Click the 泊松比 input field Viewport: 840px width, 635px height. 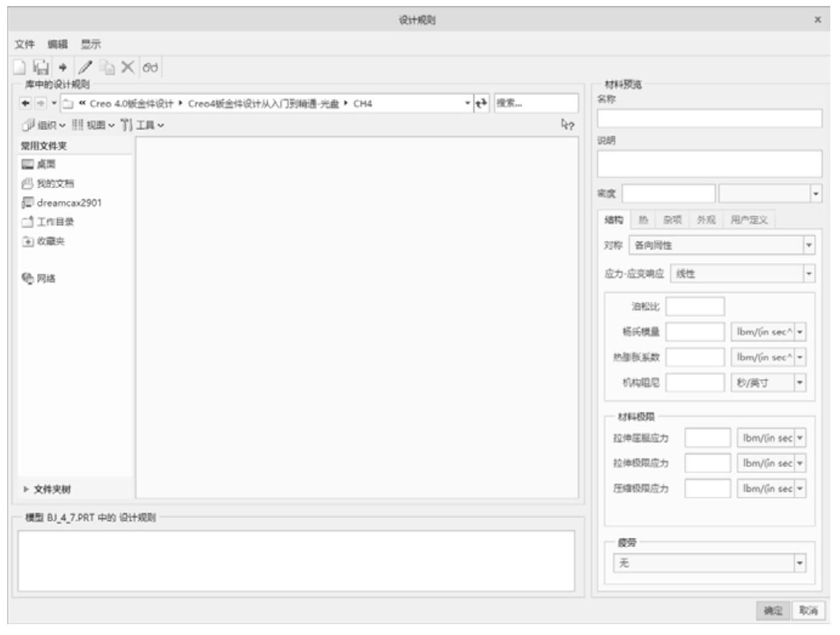click(695, 307)
